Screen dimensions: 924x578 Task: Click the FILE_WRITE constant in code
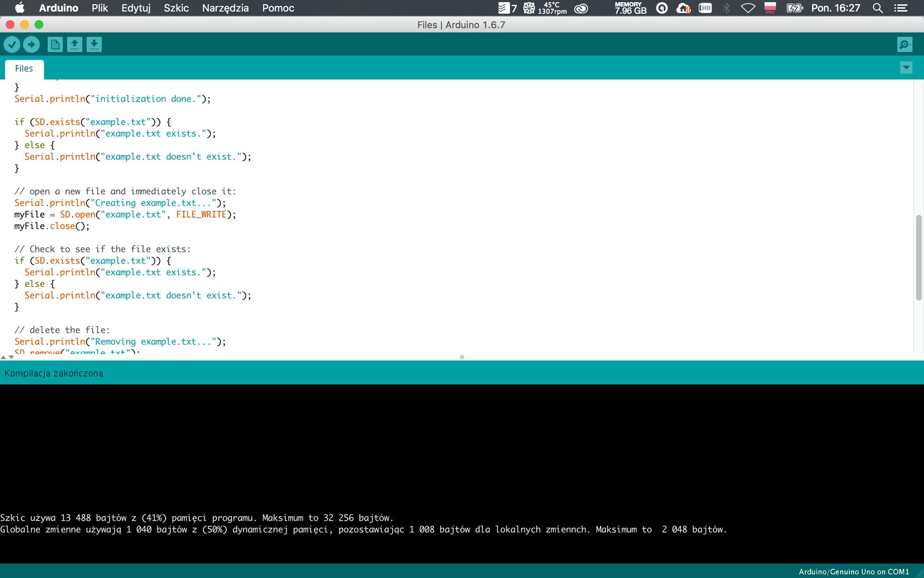[201, 215]
